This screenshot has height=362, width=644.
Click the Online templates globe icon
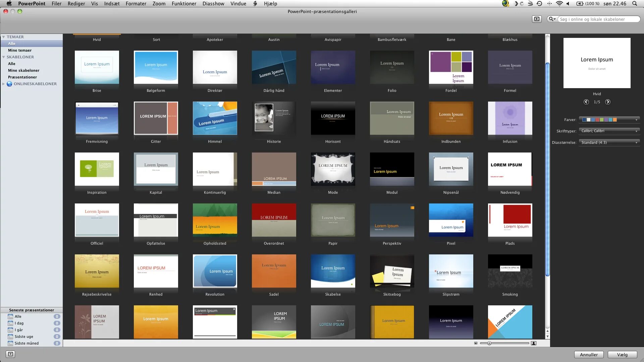9,84
